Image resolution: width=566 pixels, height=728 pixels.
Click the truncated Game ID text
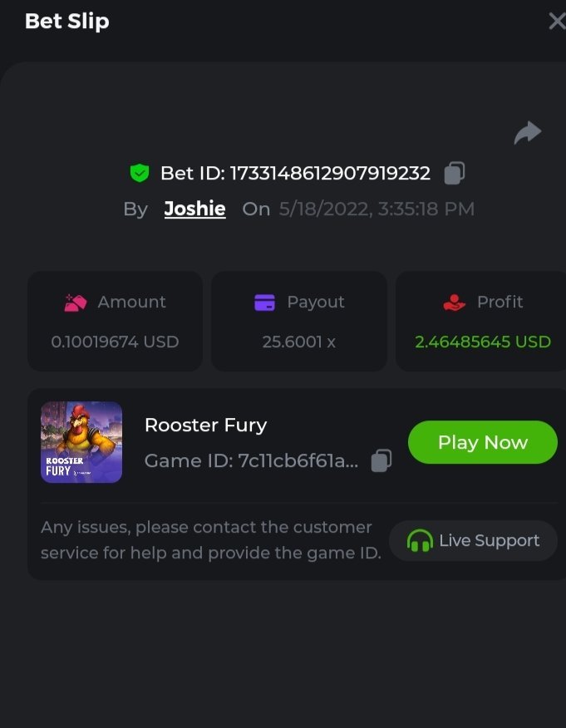(298, 460)
